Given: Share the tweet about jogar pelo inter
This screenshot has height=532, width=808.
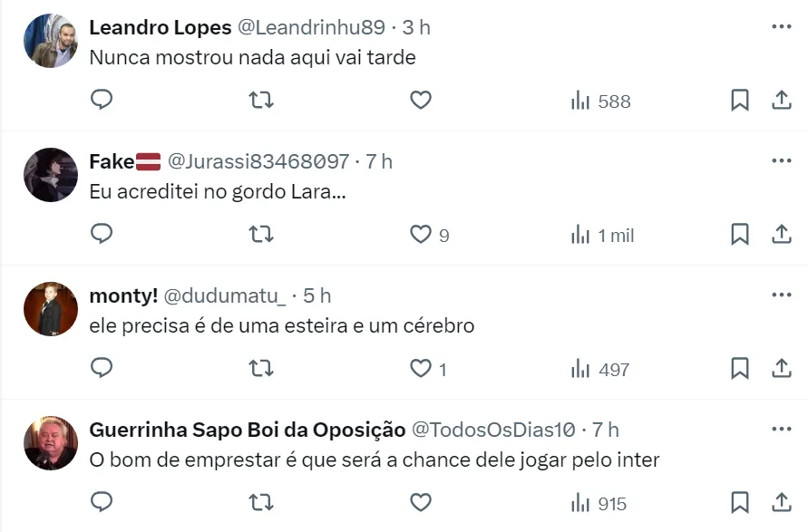Looking at the screenshot, I should pos(782,503).
